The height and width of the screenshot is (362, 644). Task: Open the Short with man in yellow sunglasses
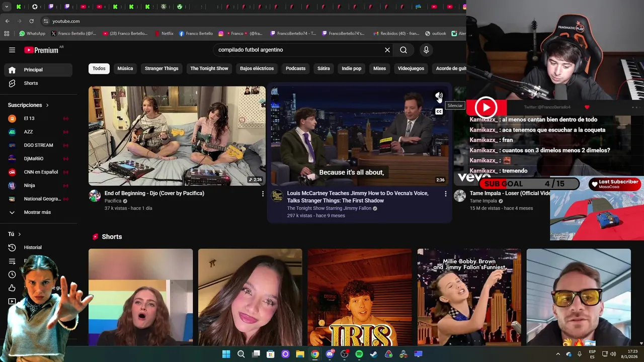pyautogui.click(x=579, y=297)
